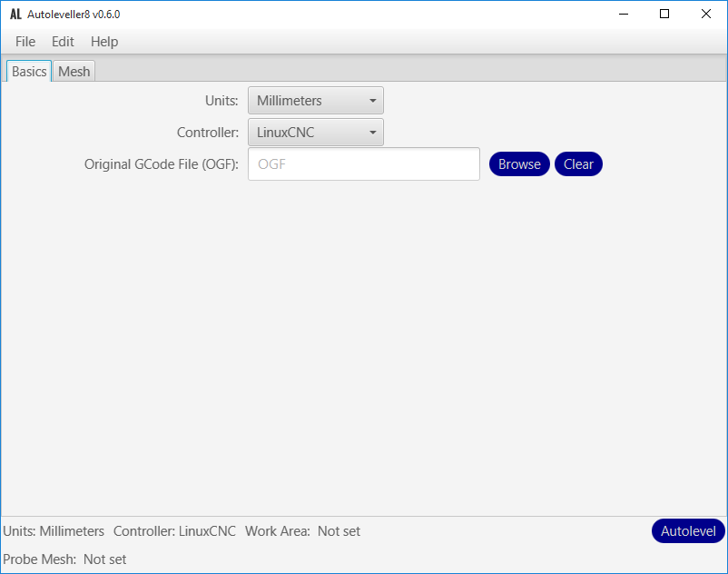Expand the Units dropdown showing Millimeters

316,101
